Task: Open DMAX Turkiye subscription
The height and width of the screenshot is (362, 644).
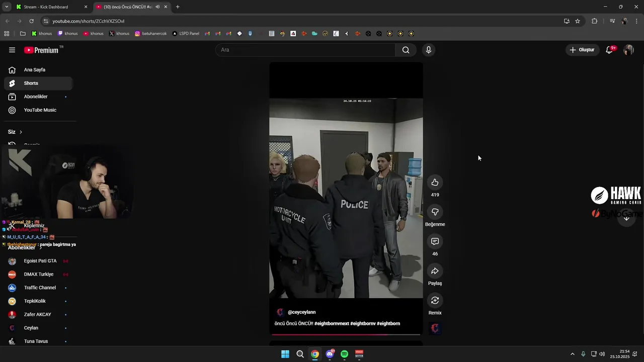Action: point(38,275)
